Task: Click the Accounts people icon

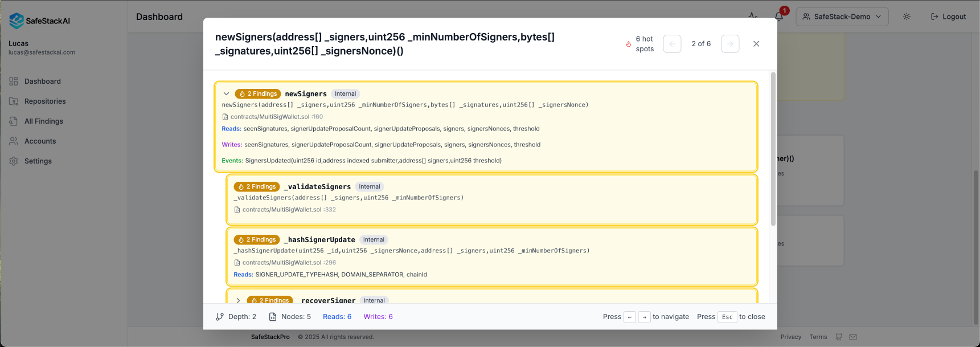Action: [x=14, y=141]
